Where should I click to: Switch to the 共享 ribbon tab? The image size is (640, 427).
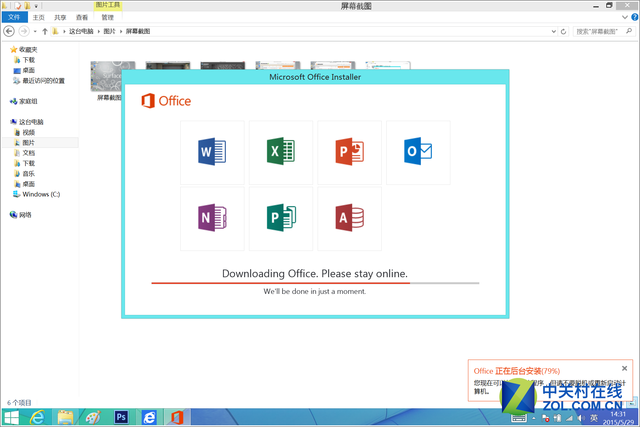60,18
